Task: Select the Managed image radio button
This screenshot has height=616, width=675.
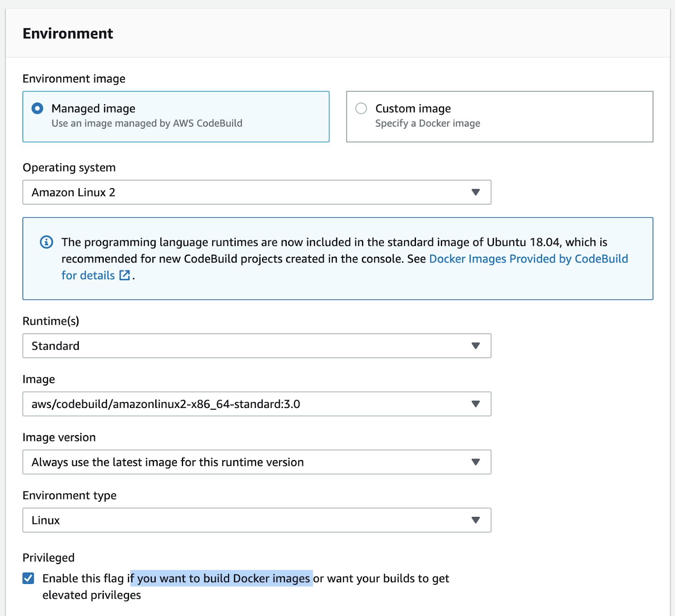Action: coord(38,108)
